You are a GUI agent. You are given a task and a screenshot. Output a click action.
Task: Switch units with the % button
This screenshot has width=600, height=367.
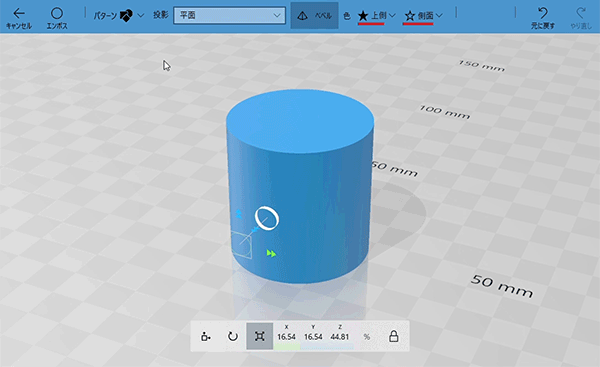pos(367,337)
